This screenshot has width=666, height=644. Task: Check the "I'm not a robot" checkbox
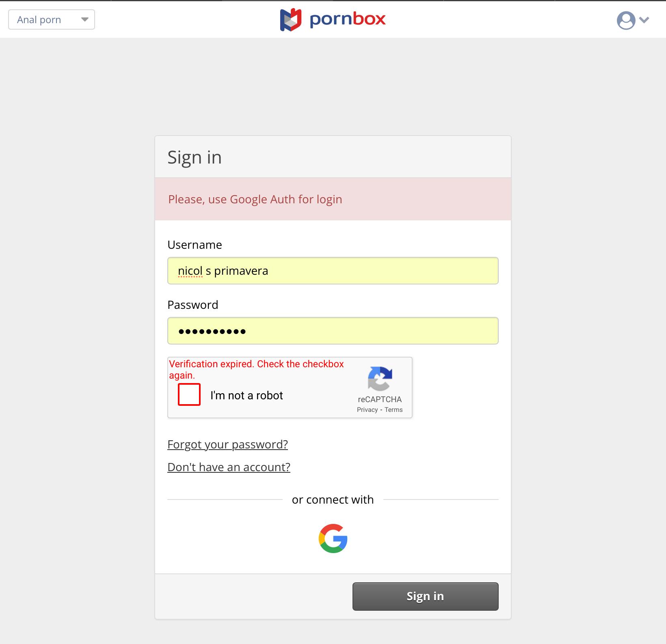(x=189, y=394)
